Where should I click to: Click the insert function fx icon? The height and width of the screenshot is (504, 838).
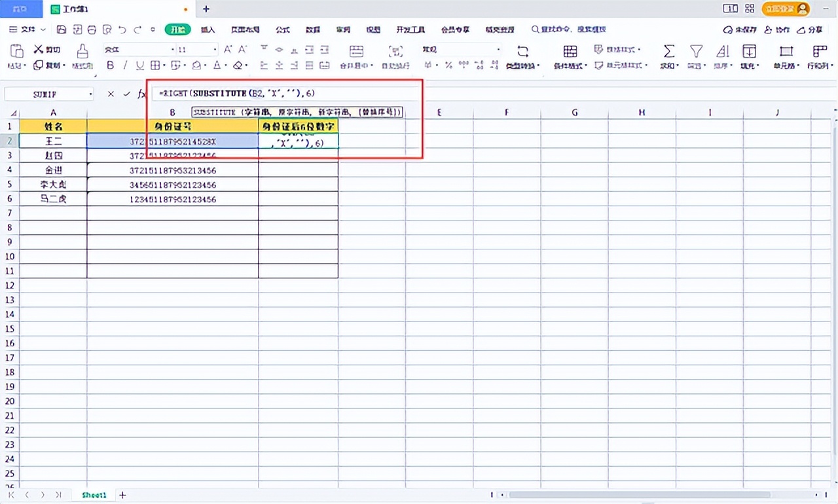coord(141,94)
